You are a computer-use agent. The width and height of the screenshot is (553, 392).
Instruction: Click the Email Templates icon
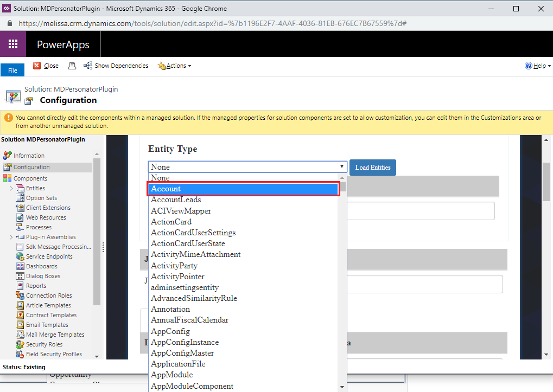coord(20,325)
